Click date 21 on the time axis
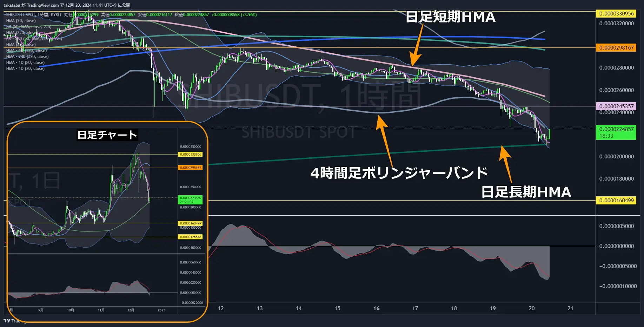 click(x=570, y=308)
